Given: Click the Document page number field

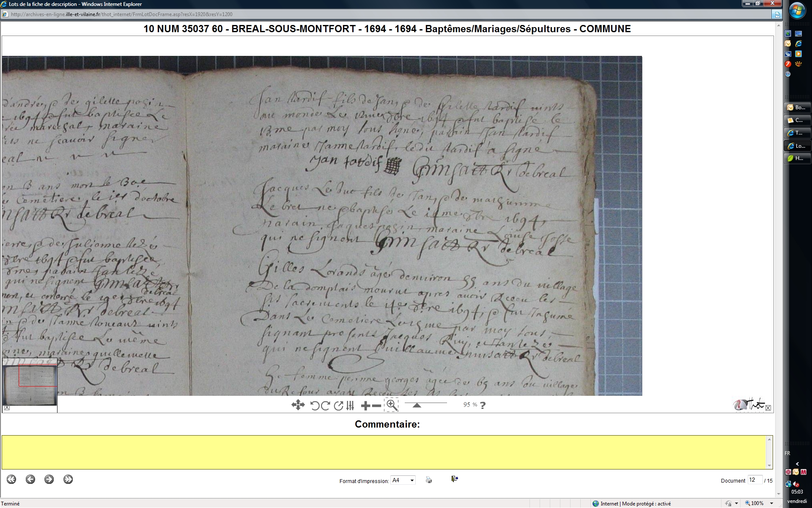Looking at the screenshot, I should [x=754, y=480].
